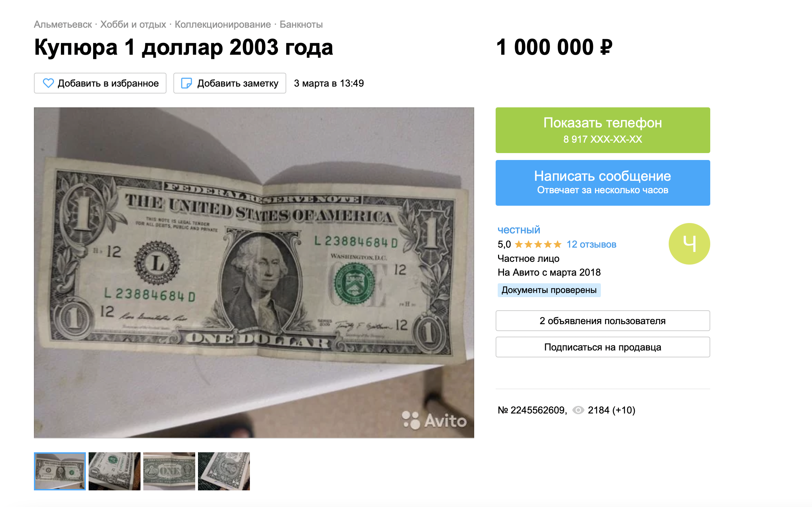Image resolution: width=812 pixels, height=507 pixels.
Task: Select the fourth thumbnail of folded bill
Action: (224, 471)
